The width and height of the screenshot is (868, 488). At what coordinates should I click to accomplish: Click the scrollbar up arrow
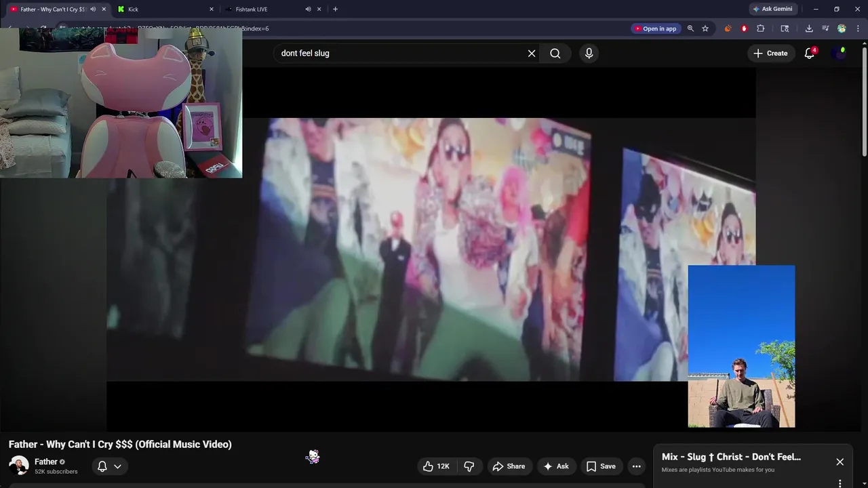864,44
